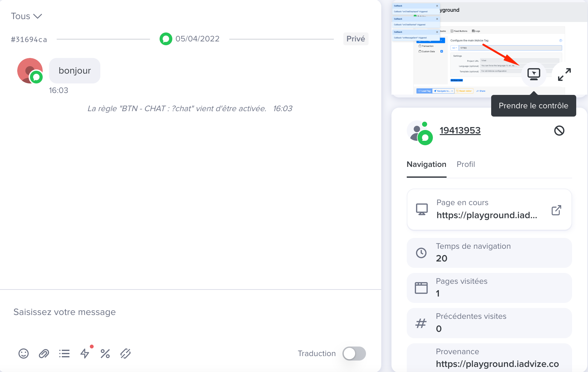Focus the message input field
The width and height of the screenshot is (588, 372).
pos(190,312)
